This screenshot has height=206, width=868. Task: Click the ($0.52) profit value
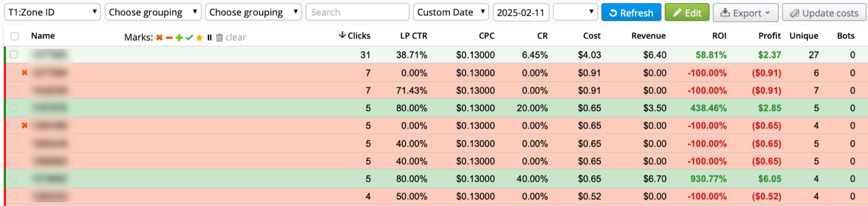766,197
